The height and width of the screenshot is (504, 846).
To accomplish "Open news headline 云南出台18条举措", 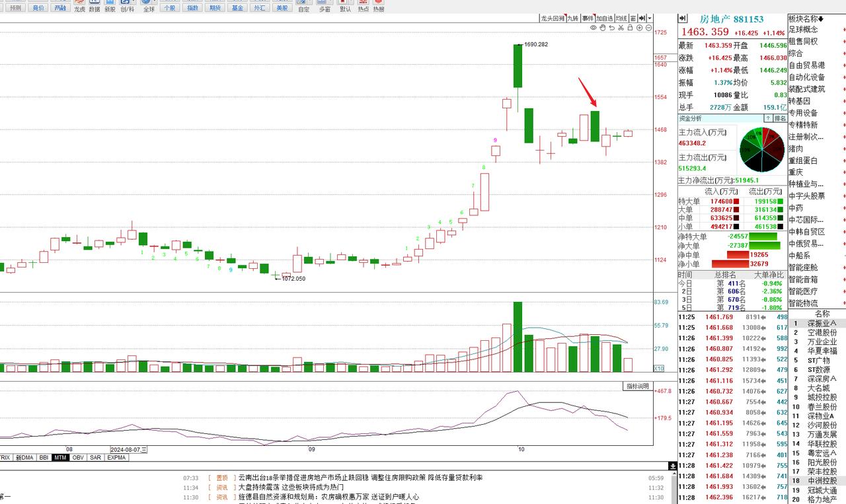I will pyautogui.click(x=360, y=478).
